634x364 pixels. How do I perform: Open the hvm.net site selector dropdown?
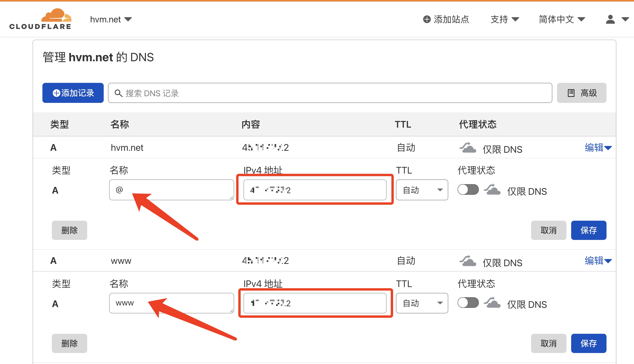click(x=111, y=19)
